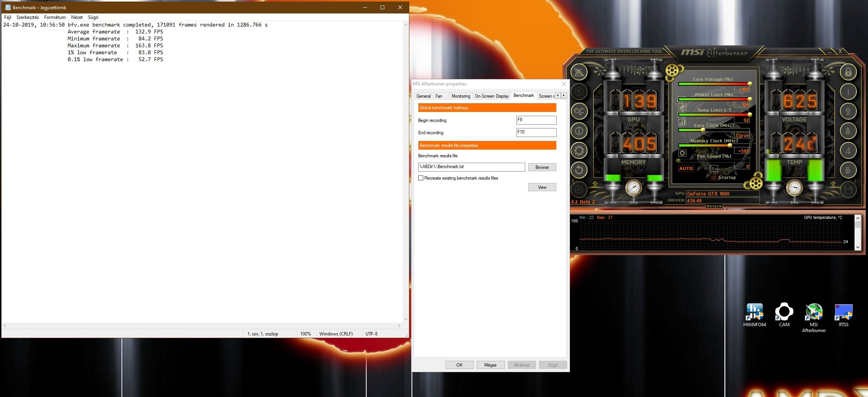Open the Nézet menu in Notepad

tap(77, 17)
